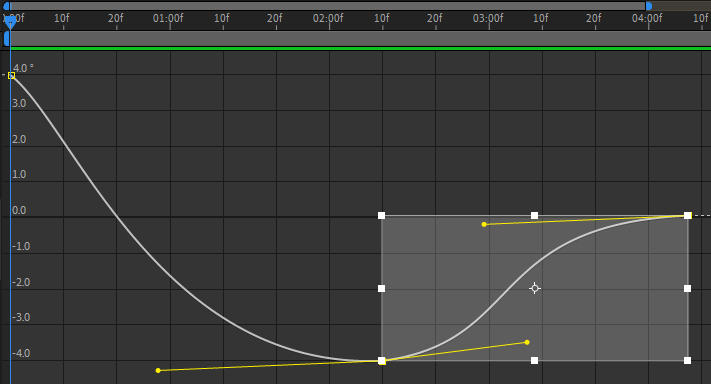Click the transform box bottom-right corner handle
This screenshot has width=711, height=384.
[x=687, y=360]
